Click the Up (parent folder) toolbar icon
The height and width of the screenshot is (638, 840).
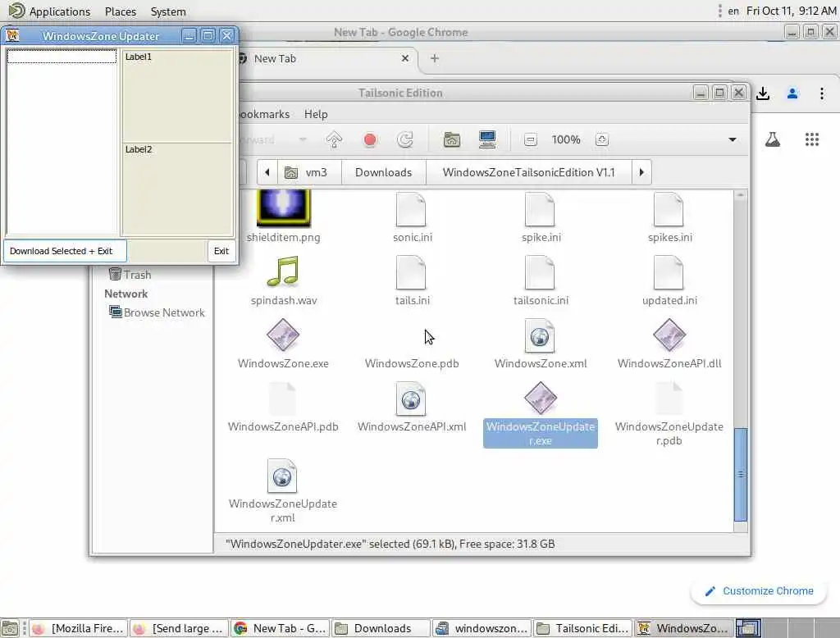(x=334, y=139)
